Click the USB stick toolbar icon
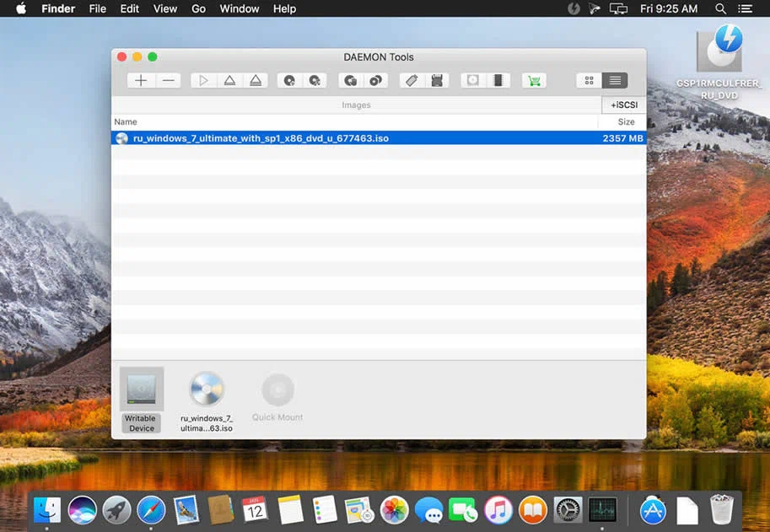The height and width of the screenshot is (532, 770). (x=412, y=80)
